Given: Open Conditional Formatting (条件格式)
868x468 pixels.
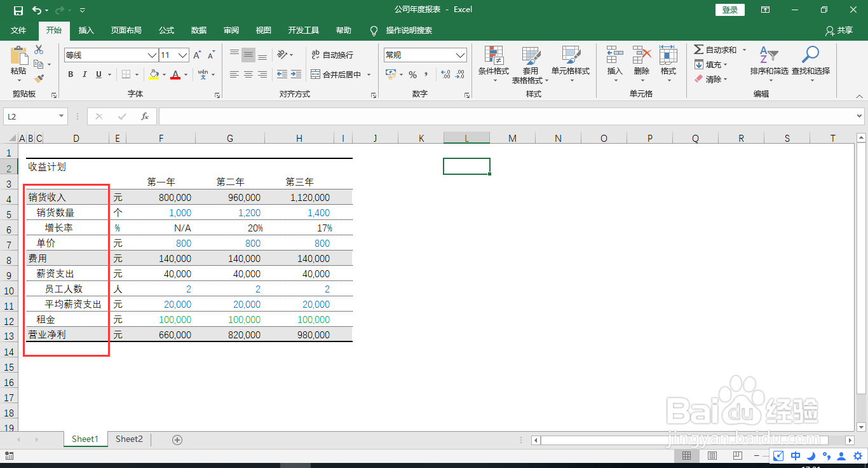Looking at the screenshot, I should click(x=493, y=64).
